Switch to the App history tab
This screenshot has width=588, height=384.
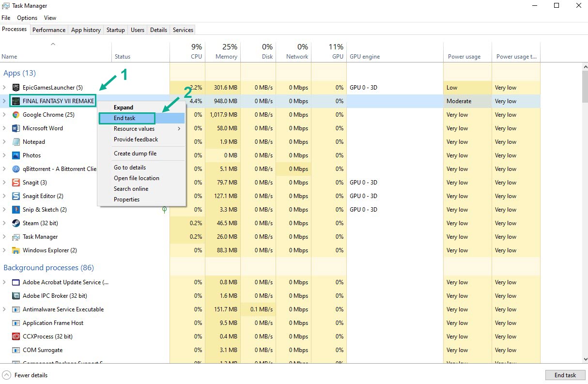(86, 30)
